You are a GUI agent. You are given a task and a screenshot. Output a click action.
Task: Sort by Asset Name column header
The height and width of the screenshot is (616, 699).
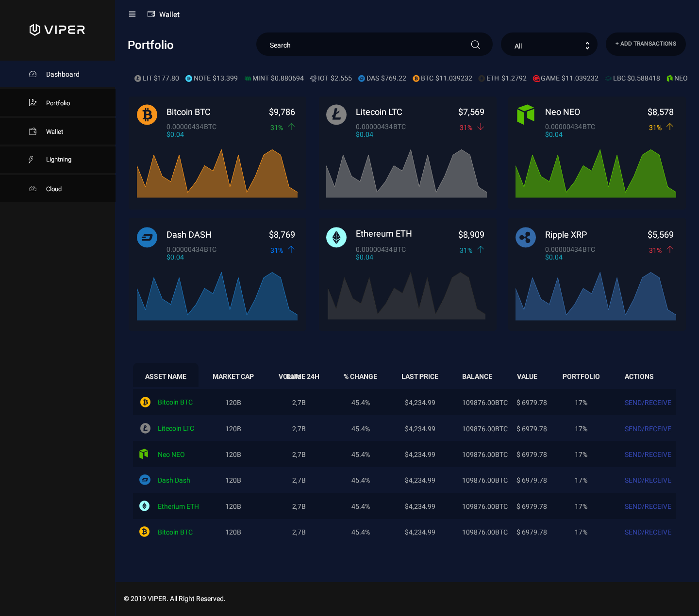click(166, 376)
